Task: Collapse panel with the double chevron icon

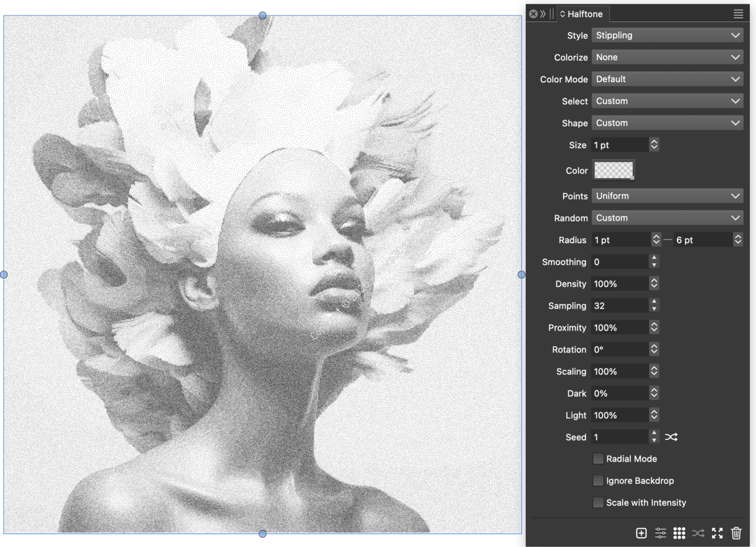Action: (543, 14)
